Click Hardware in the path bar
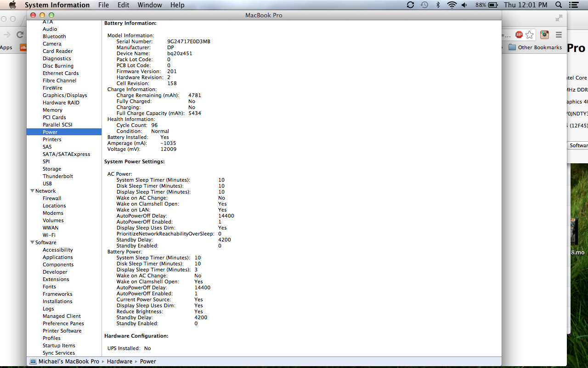Viewport: 588px width, 368px height. (119, 362)
